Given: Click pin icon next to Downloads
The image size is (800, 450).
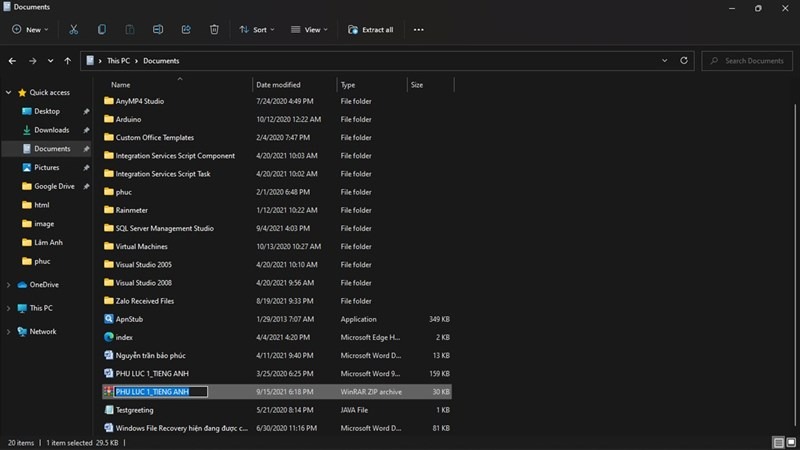Looking at the screenshot, I should click(x=86, y=130).
